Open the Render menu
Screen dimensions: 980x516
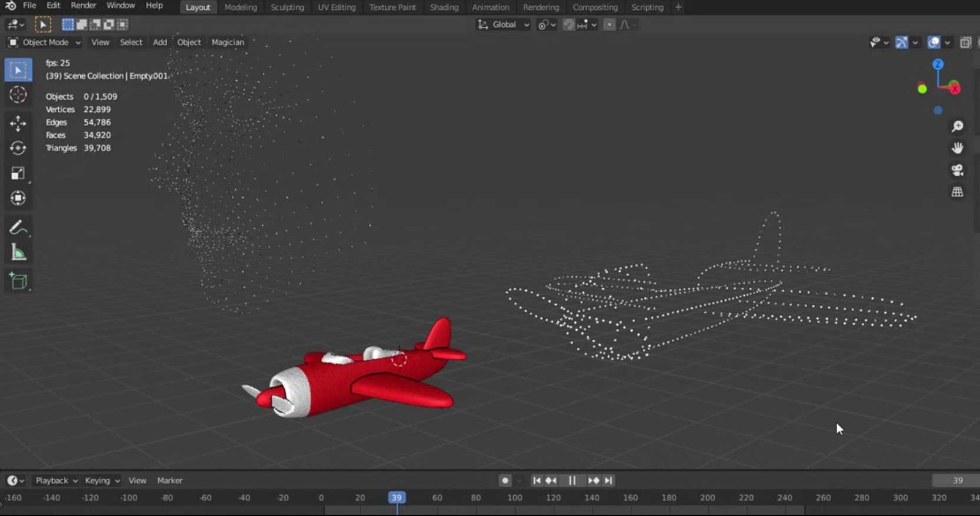pos(83,6)
